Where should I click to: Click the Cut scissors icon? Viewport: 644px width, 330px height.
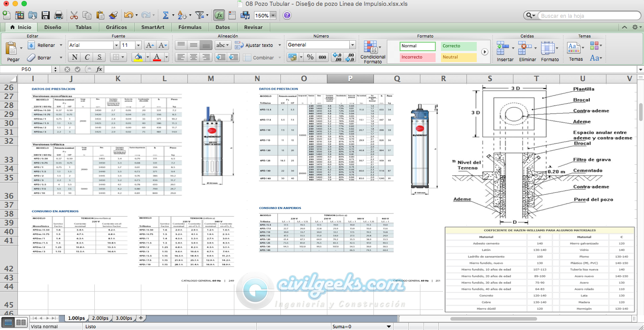tap(74, 15)
